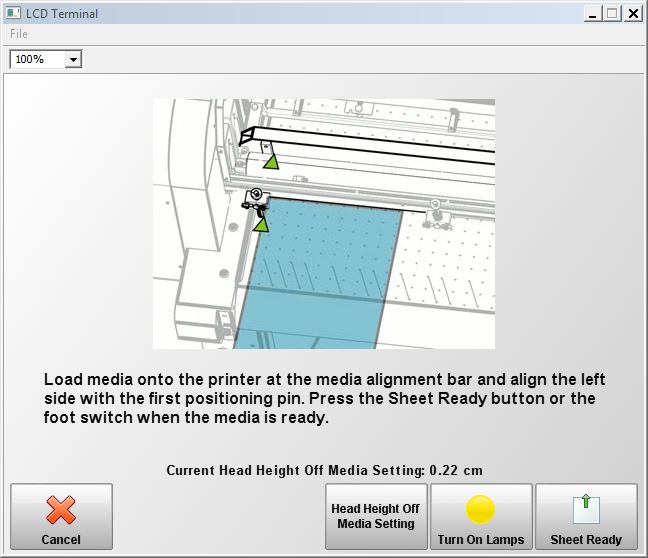Image resolution: width=648 pixels, height=558 pixels.
Task: Click the yellow lamp circle icon
Action: pyautogui.click(x=480, y=509)
